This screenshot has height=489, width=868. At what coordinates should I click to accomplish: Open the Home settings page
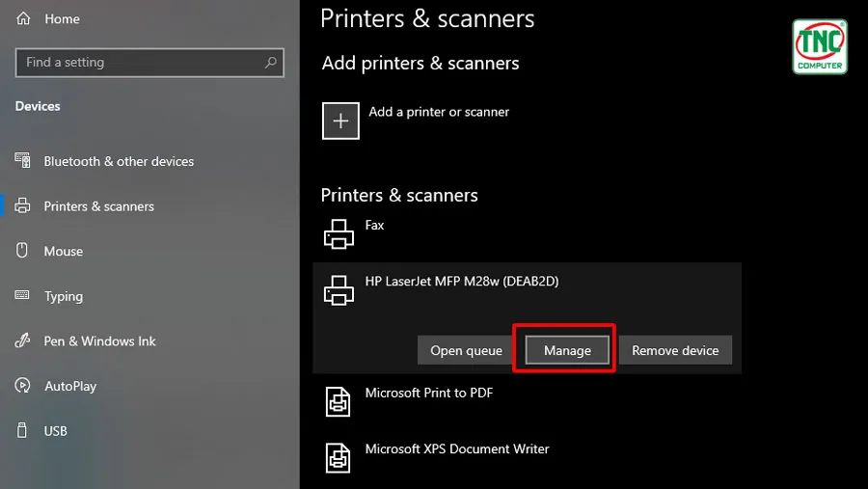point(62,19)
